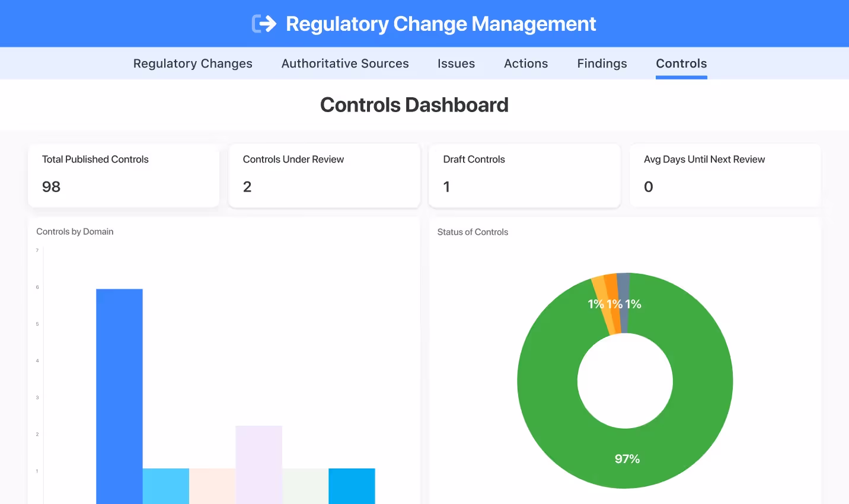Click the sky blue bar beside tallest bar
Screen dimensions: 849x504
tap(166, 486)
